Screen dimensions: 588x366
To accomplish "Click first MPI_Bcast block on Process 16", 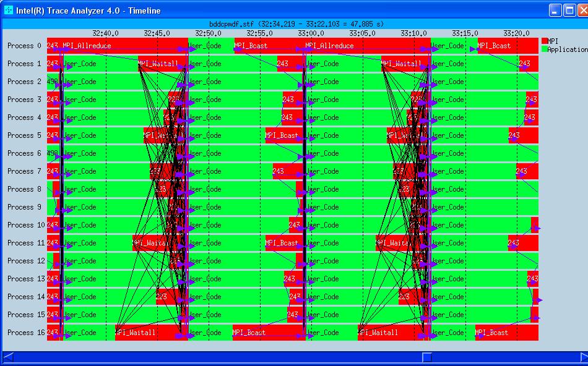I will tap(269, 333).
